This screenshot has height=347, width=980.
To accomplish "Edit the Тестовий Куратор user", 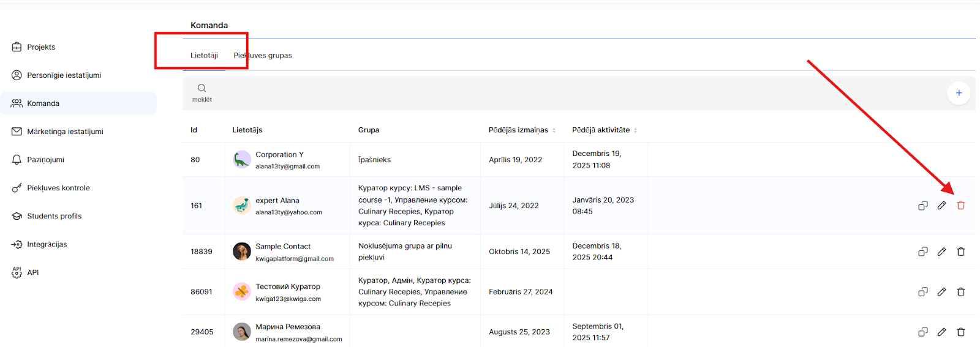I will pos(941,292).
